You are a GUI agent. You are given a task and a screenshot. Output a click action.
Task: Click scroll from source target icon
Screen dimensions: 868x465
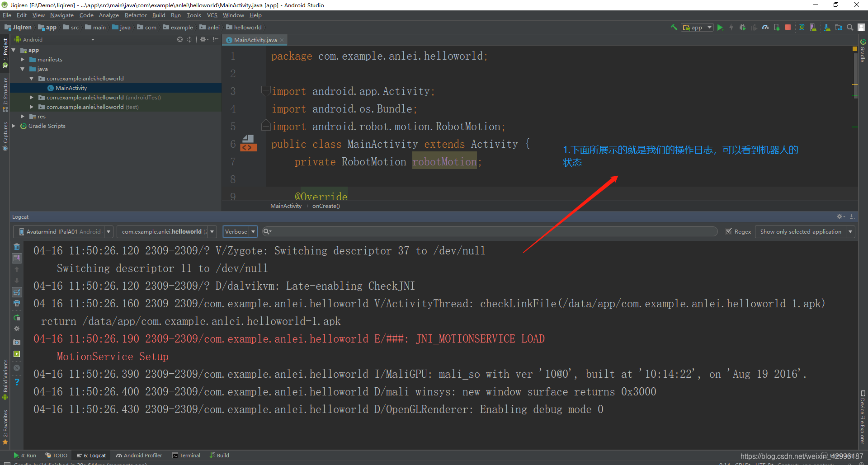coord(180,39)
